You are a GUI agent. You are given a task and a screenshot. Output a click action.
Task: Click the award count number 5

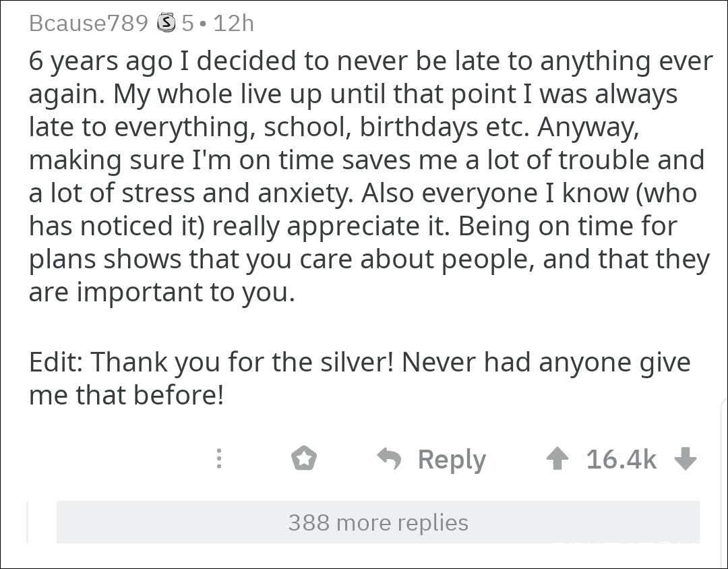(187, 24)
